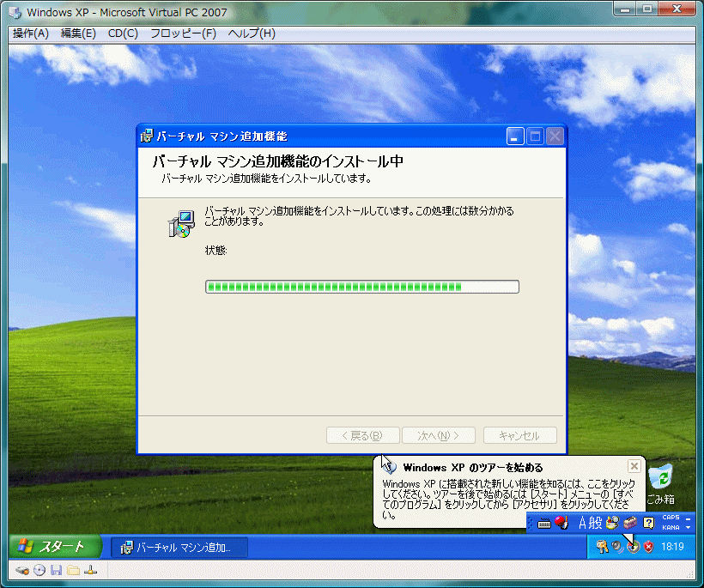Click the IME conversion mode 般 indicator
This screenshot has height=588, width=704.
(x=595, y=523)
